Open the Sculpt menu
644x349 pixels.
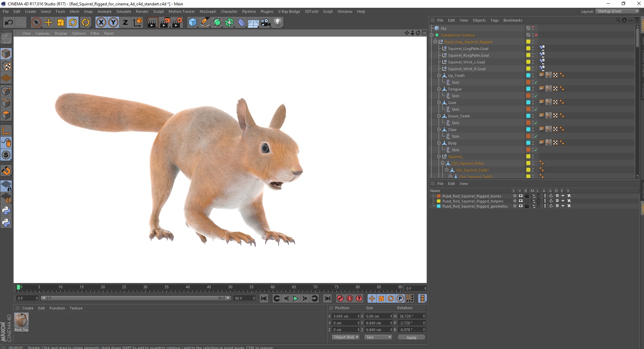158,11
